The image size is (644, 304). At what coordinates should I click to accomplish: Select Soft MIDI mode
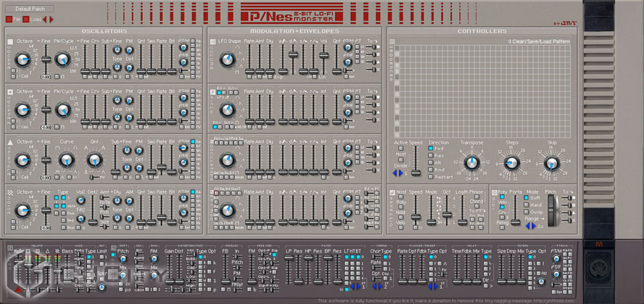click(x=526, y=198)
